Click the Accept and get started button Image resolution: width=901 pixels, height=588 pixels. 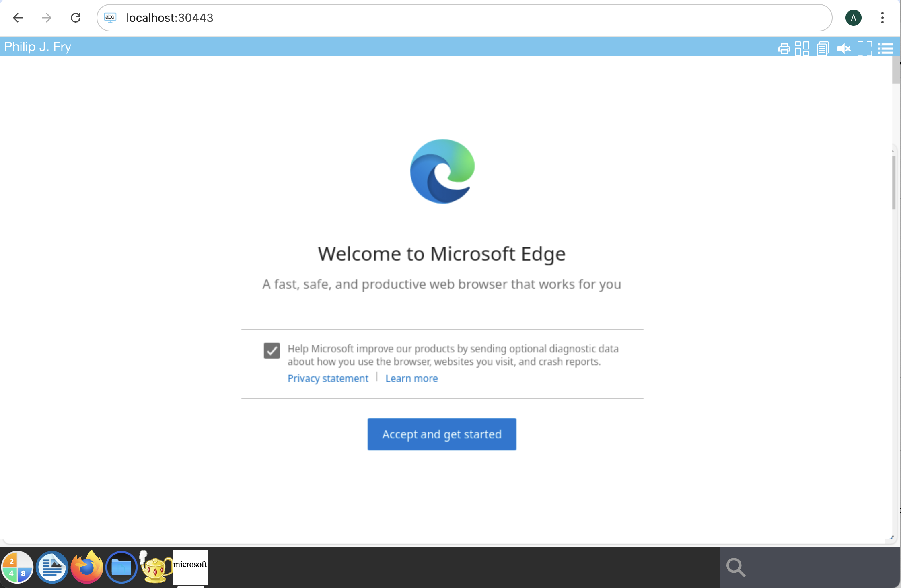tap(442, 434)
